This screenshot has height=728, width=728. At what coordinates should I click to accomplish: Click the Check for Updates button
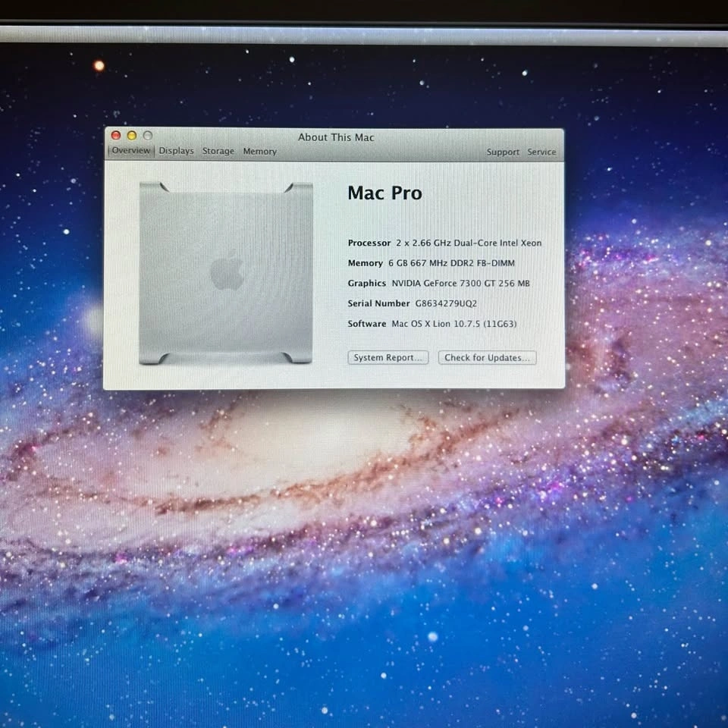(487, 358)
